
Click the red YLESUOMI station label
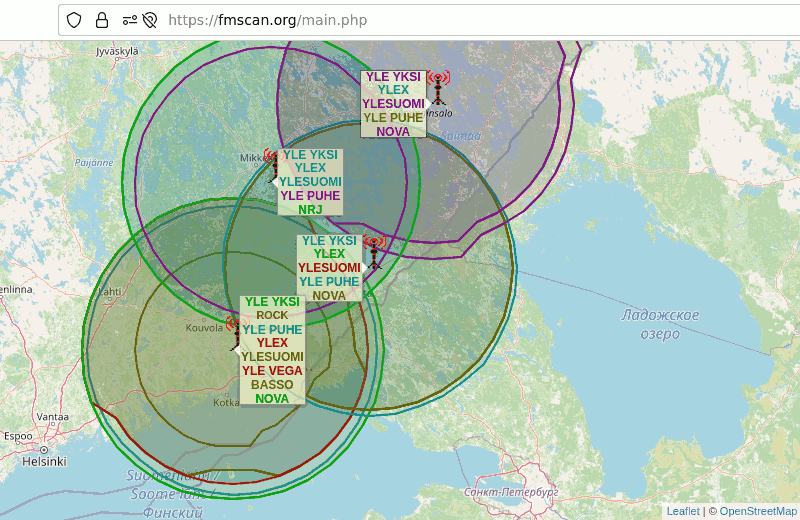329,267
